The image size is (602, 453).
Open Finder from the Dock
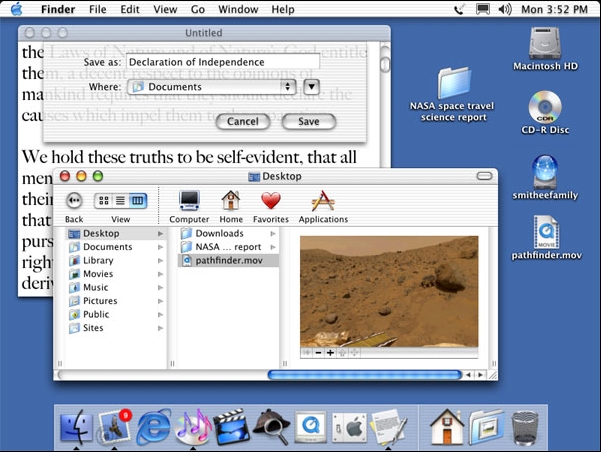click(76, 427)
